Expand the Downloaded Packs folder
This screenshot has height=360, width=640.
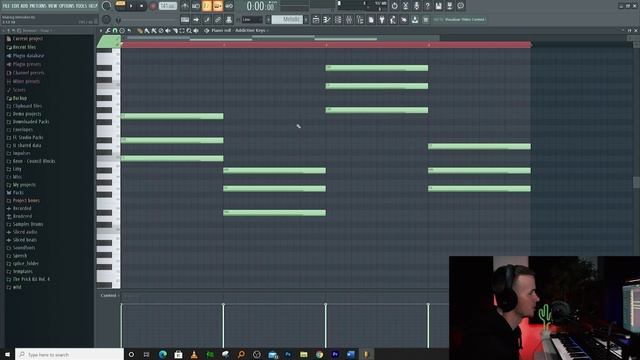point(27,122)
